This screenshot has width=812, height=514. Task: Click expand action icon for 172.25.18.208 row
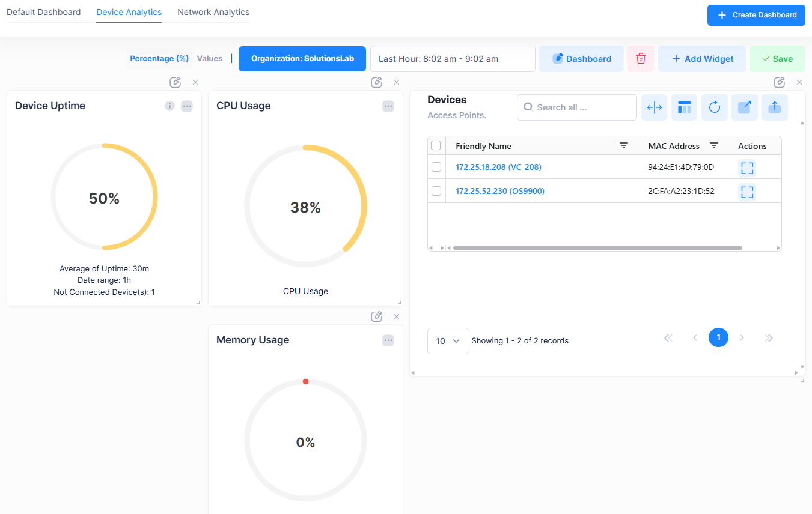coord(746,168)
